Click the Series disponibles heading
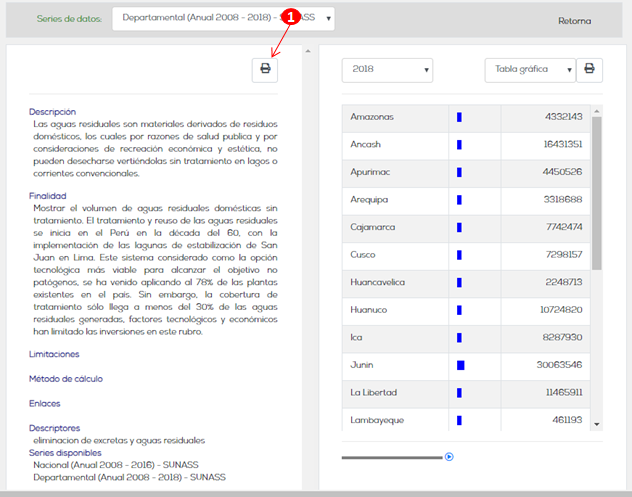 pos(65,453)
